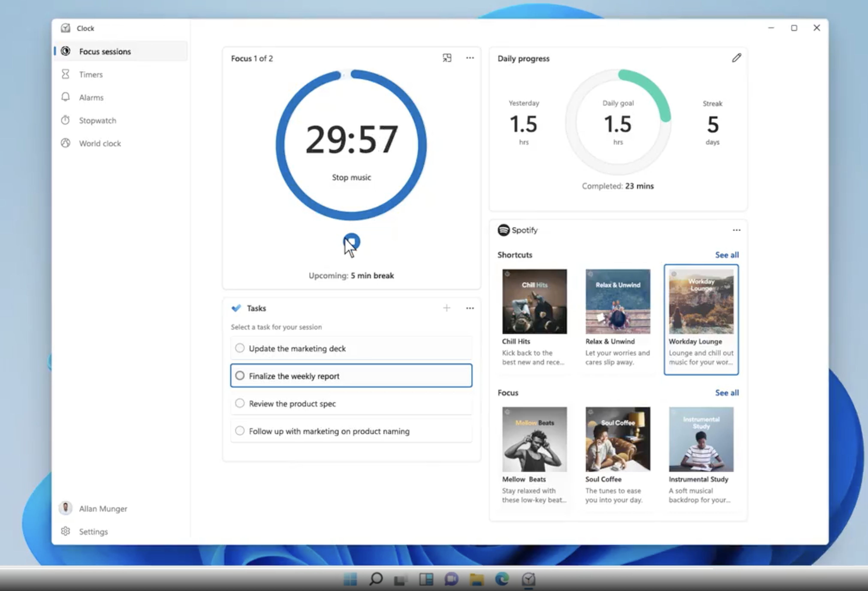
Task: Open Stopwatch from sidebar
Action: (x=97, y=121)
